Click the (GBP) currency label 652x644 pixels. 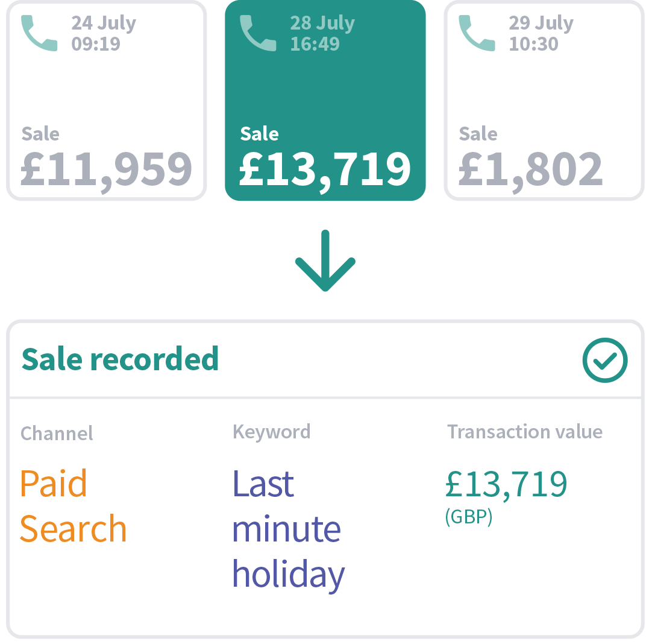tap(468, 517)
